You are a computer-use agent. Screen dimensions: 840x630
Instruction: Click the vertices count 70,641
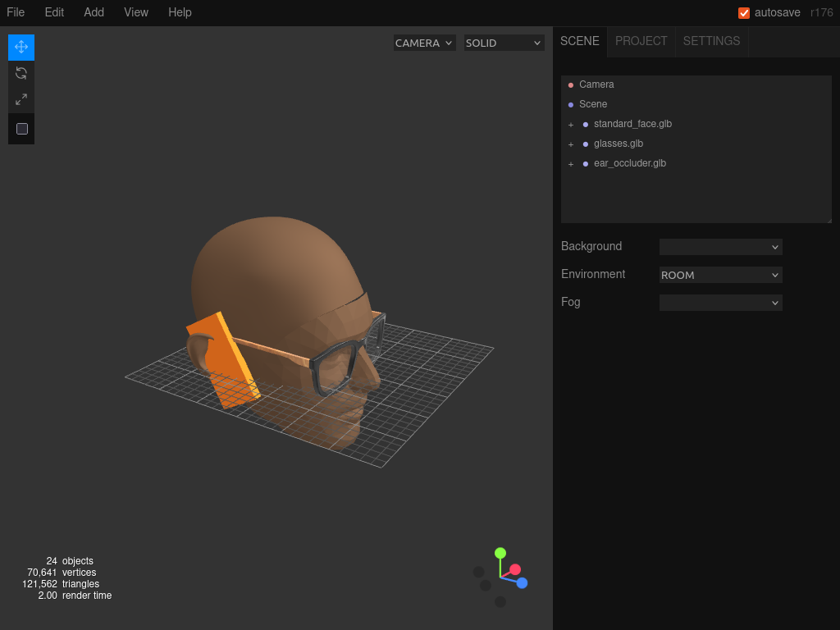pyautogui.click(x=42, y=572)
